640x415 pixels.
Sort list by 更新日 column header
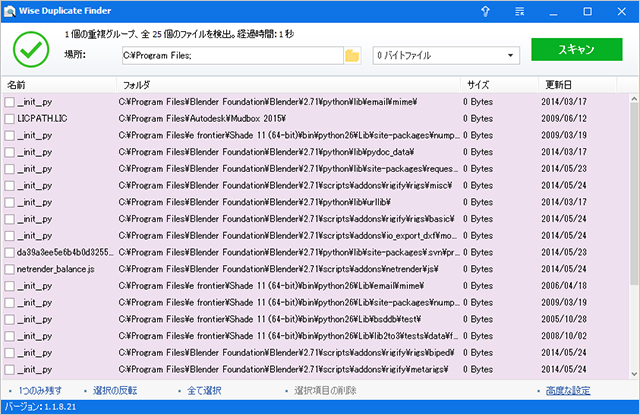click(x=577, y=85)
